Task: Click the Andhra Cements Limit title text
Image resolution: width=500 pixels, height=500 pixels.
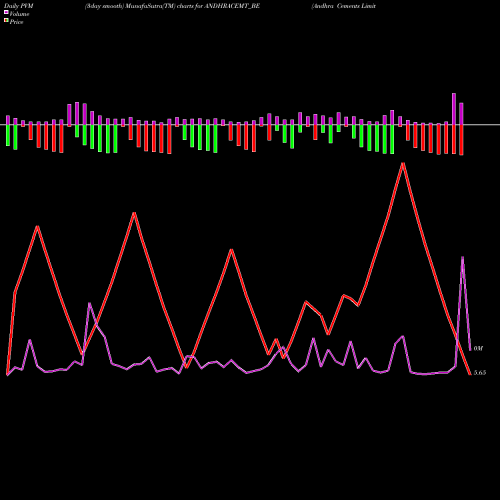Action: pos(344,6)
